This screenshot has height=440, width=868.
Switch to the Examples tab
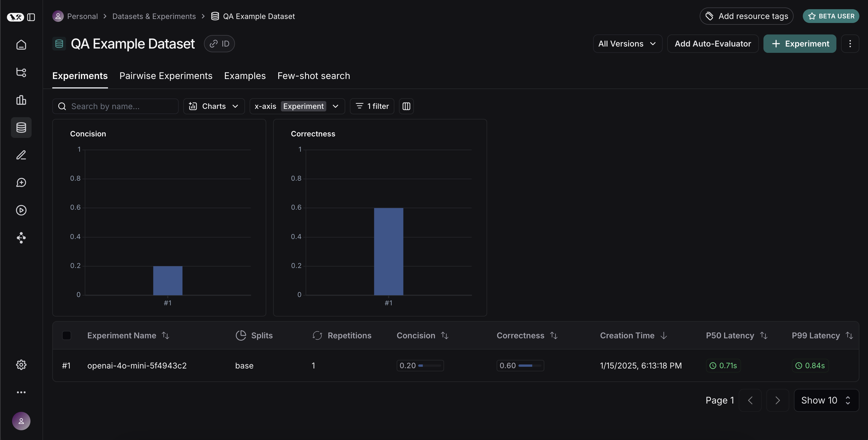(x=245, y=76)
